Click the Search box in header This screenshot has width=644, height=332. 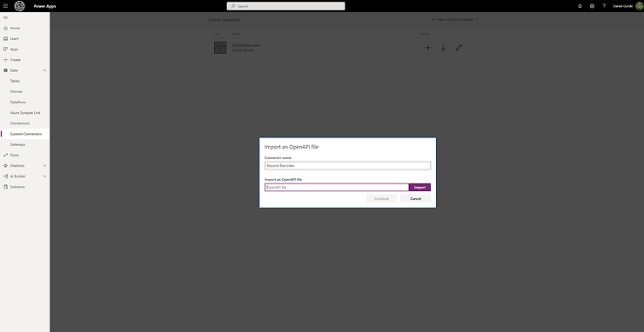[285, 6]
